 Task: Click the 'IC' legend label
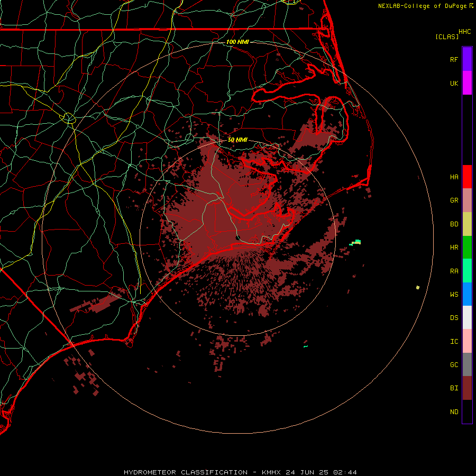[x=454, y=342]
